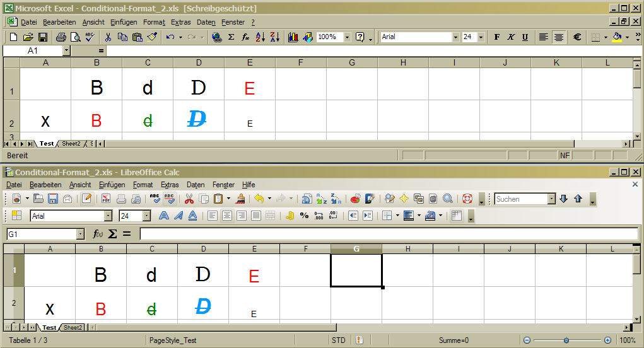Click the Excel chart wizard icon
This screenshot has height=348, width=644.
[x=293, y=37]
